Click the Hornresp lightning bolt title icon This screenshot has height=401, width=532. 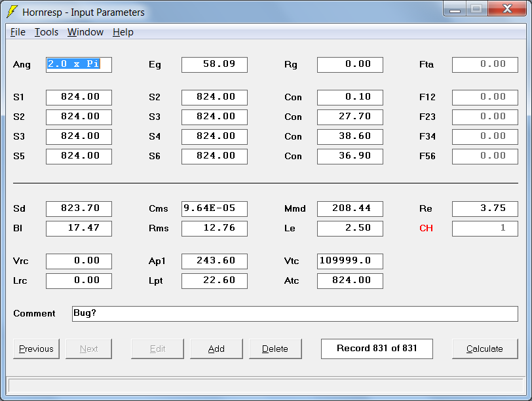tap(12, 12)
